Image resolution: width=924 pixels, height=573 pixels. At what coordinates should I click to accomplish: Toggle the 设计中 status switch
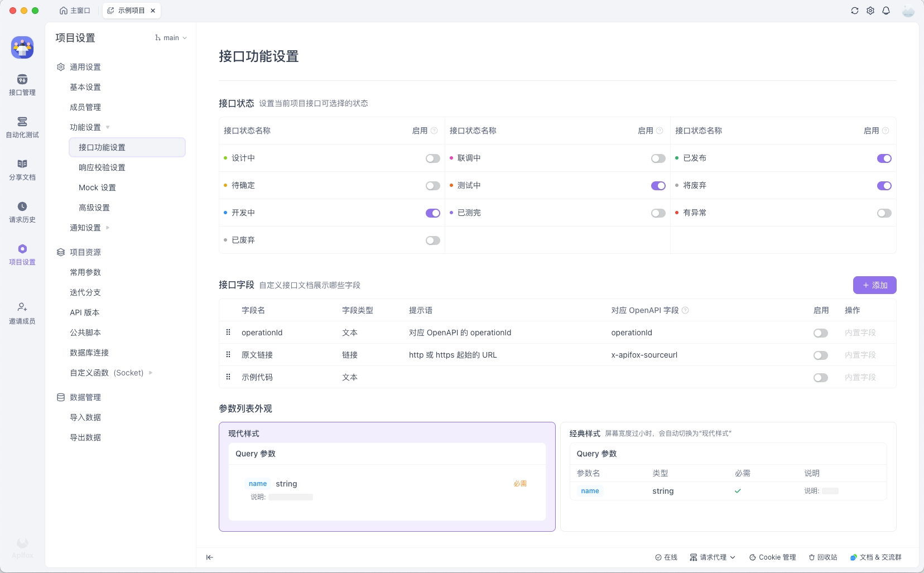coord(433,158)
